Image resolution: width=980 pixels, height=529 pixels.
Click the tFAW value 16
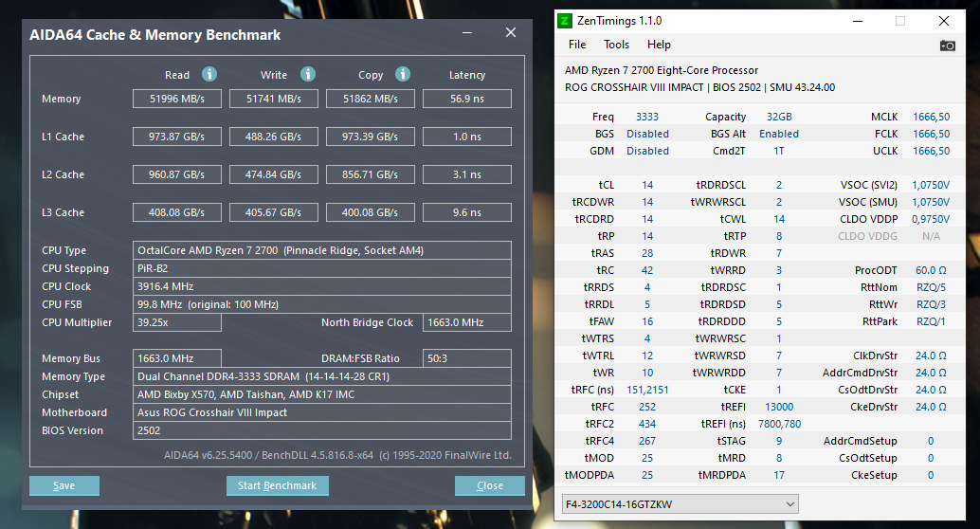[647, 321]
